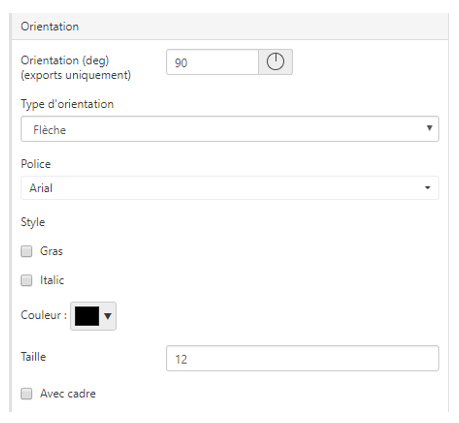Click the Italic label text
This screenshot has height=423, width=459.
(52, 280)
